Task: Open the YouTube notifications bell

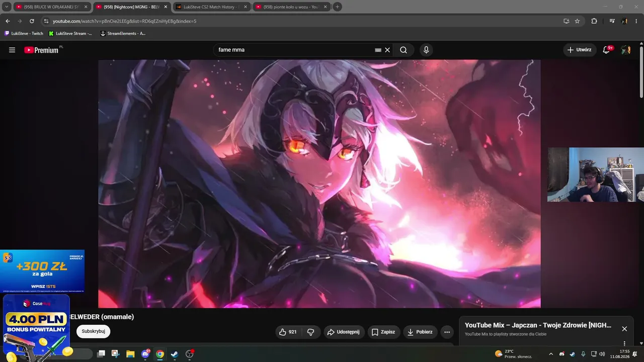Action: [x=607, y=50]
